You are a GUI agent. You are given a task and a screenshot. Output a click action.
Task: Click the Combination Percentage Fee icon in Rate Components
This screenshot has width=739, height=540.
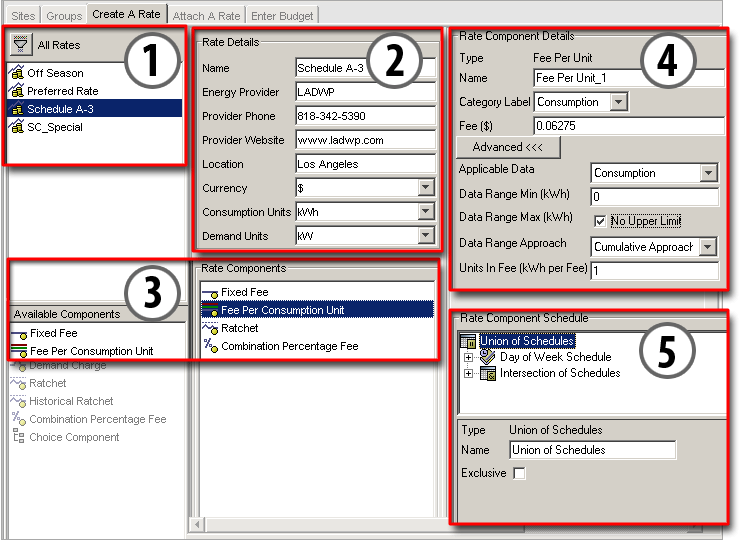[210, 346]
